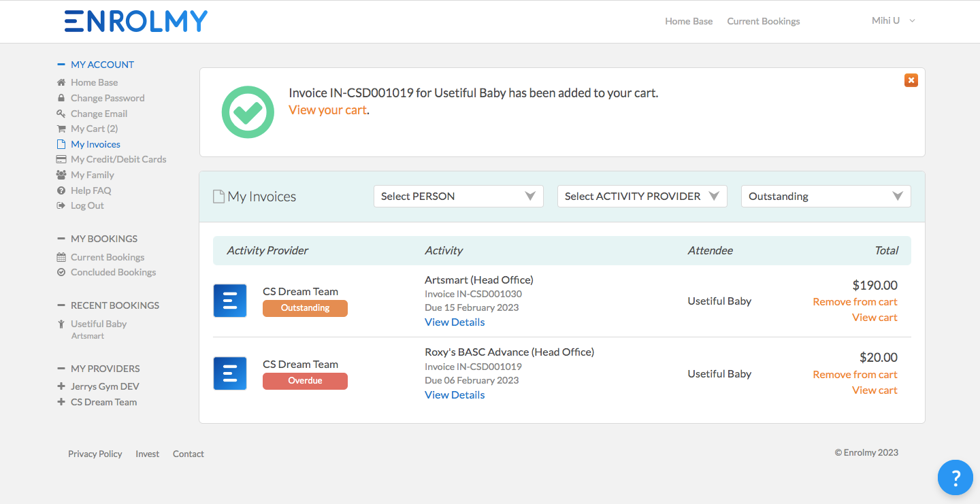Image resolution: width=980 pixels, height=504 pixels.
Task: Go to Home Base in top navigation
Action: tap(689, 21)
